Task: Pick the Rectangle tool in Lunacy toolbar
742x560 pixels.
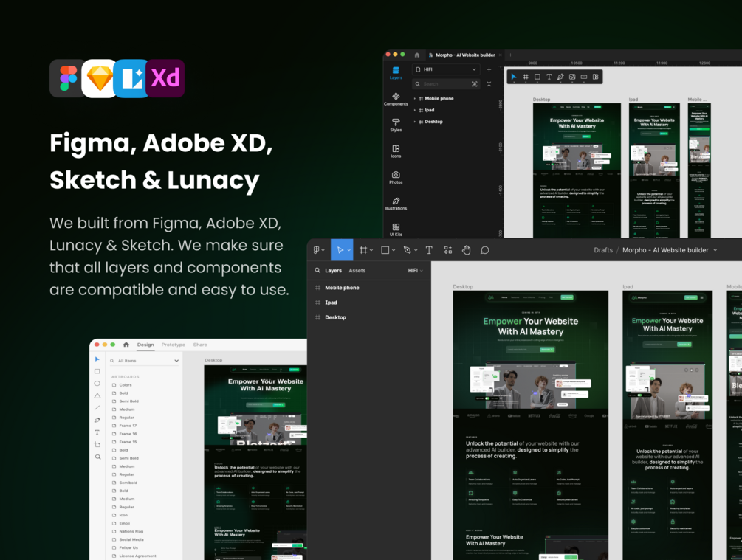Action: 537,77
